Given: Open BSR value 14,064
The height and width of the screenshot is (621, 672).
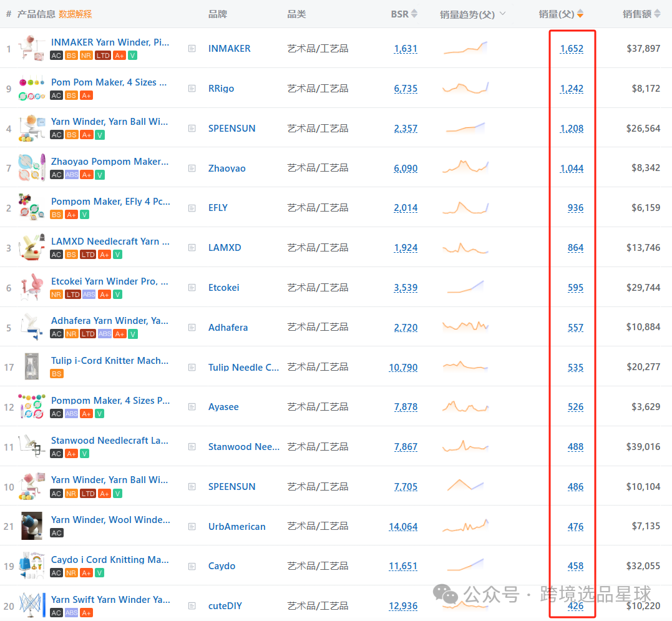Looking at the screenshot, I should 403,527.
